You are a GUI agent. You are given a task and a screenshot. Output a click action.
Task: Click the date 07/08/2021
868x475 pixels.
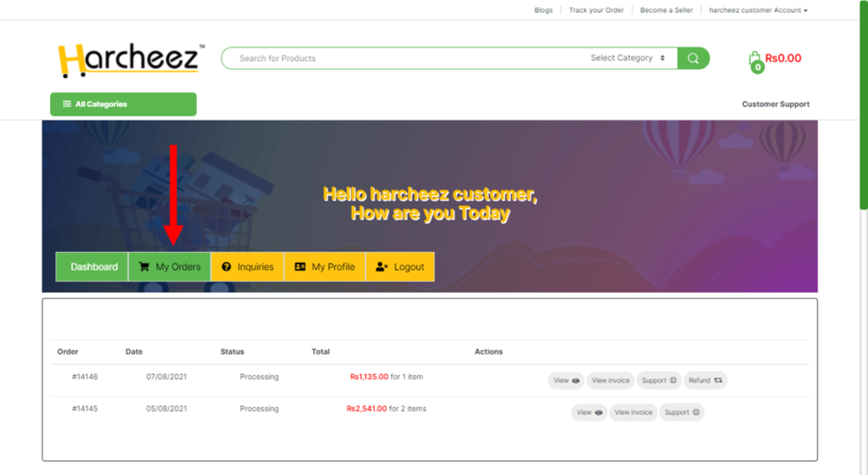tap(167, 377)
